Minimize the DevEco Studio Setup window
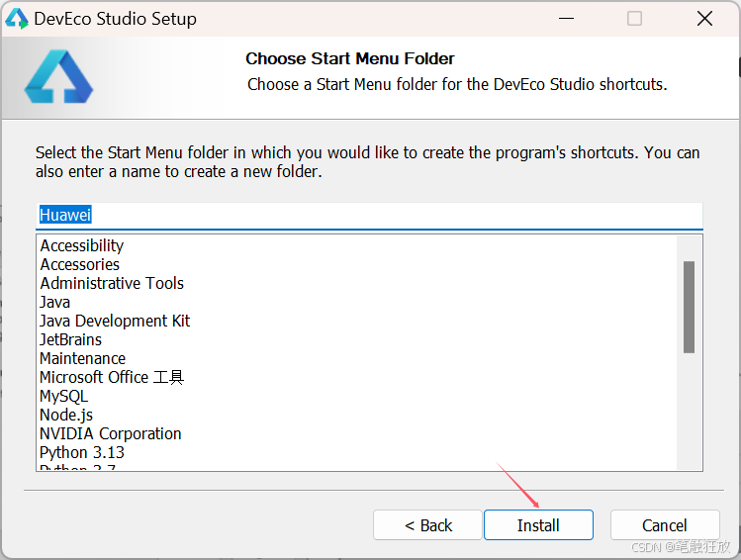Viewport: 741px width, 560px height. click(566, 19)
